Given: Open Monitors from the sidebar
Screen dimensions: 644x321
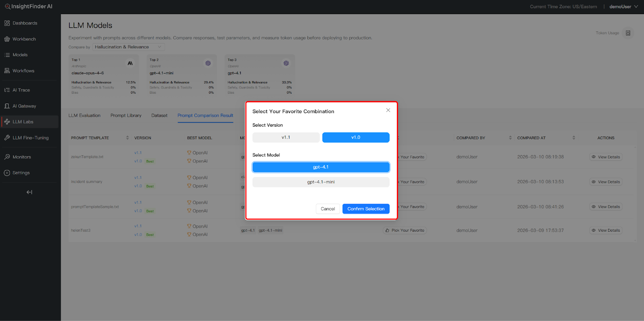Looking at the screenshot, I should [21, 157].
